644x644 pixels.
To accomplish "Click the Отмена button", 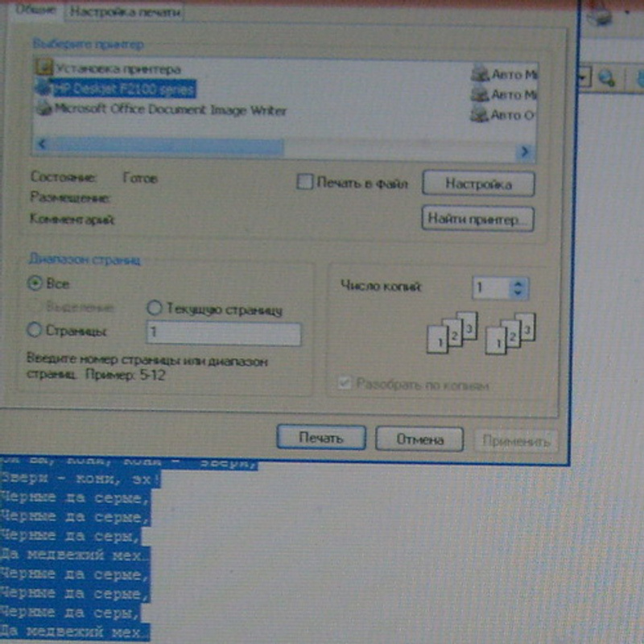I will point(419,440).
